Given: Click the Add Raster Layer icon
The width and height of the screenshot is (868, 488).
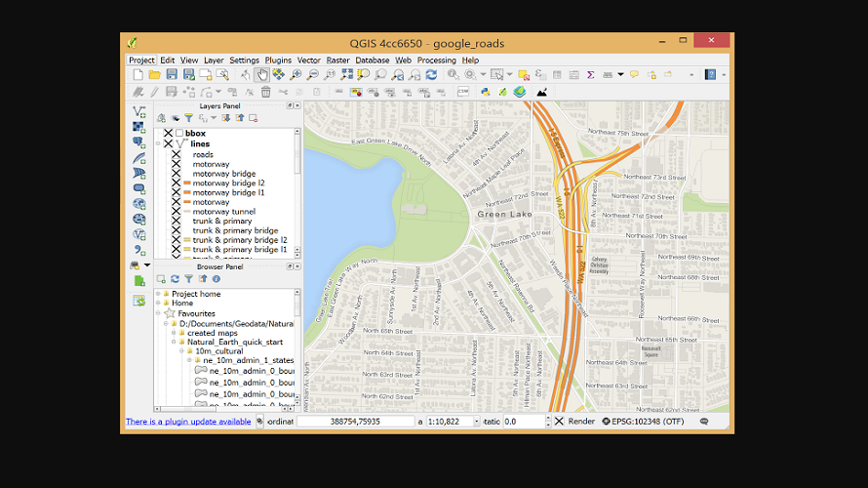Looking at the screenshot, I should [x=138, y=127].
